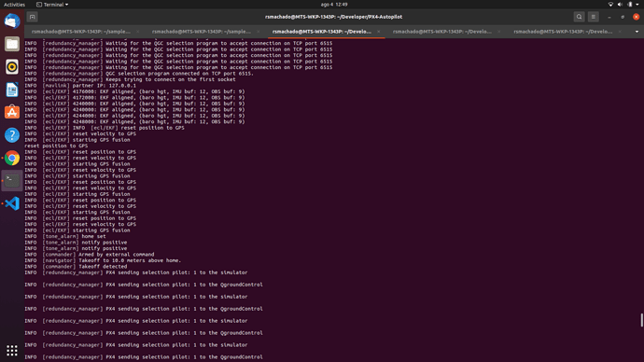Open the terminal search tool
The height and width of the screenshot is (362, 644).
(579, 17)
